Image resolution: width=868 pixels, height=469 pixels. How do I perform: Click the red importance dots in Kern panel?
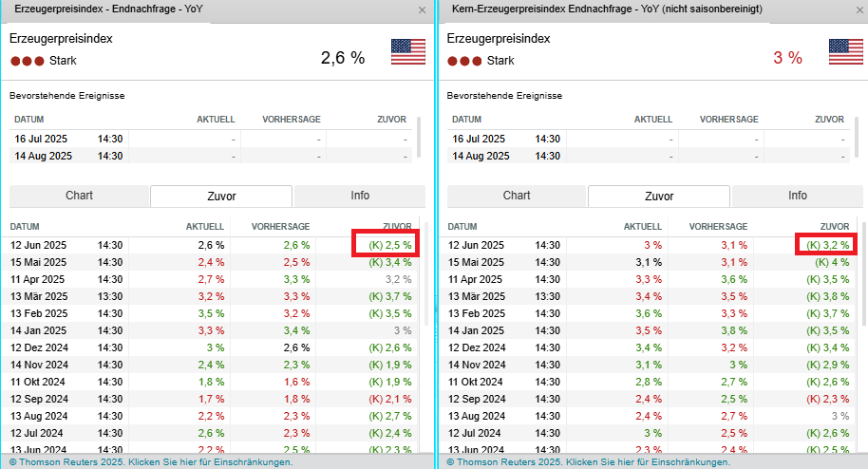(464, 61)
